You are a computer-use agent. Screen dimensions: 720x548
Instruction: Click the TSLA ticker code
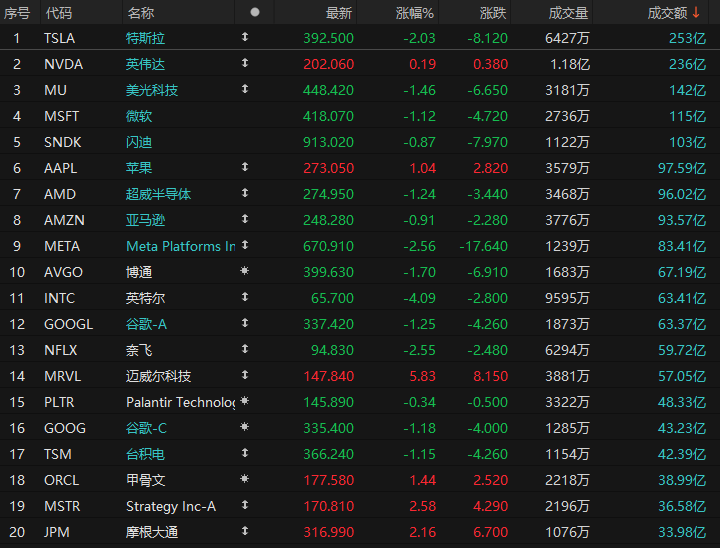click(59, 38)
